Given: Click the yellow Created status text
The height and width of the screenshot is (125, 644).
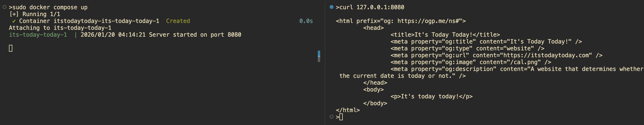Looking at the screenshot, I should click(x=178, y=21).
